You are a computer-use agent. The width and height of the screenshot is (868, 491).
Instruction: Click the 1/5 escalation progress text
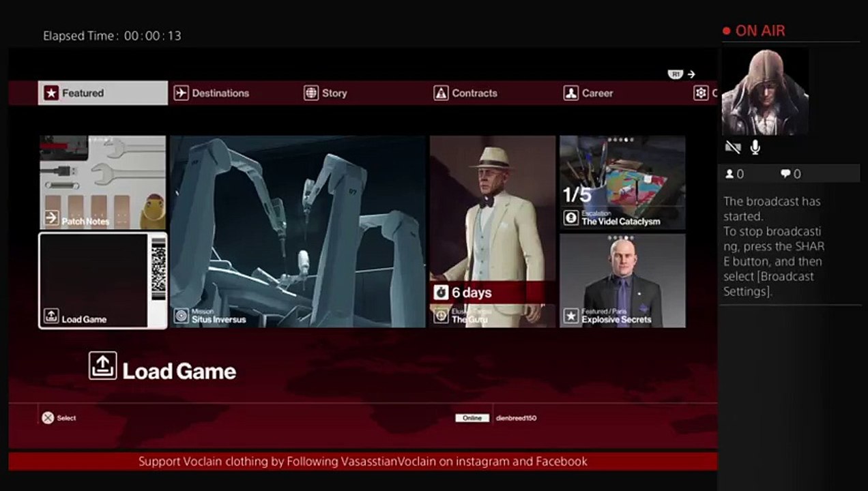click(x=577, y=195)
